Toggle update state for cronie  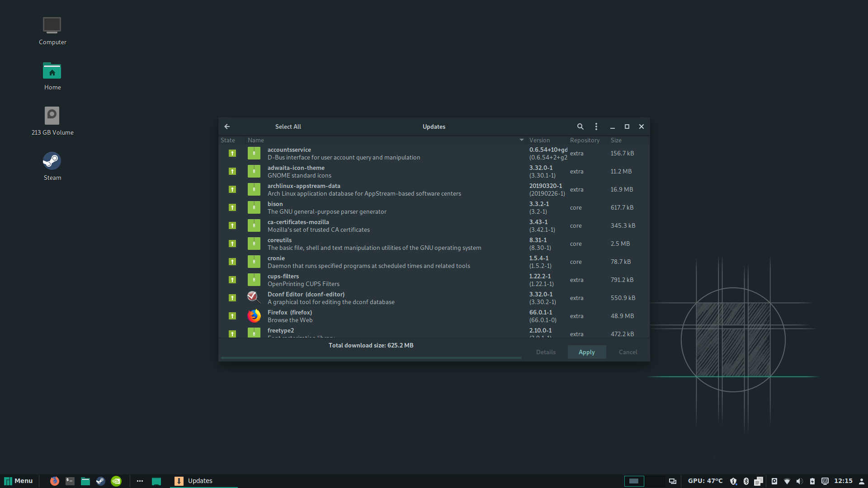point(232,262)
